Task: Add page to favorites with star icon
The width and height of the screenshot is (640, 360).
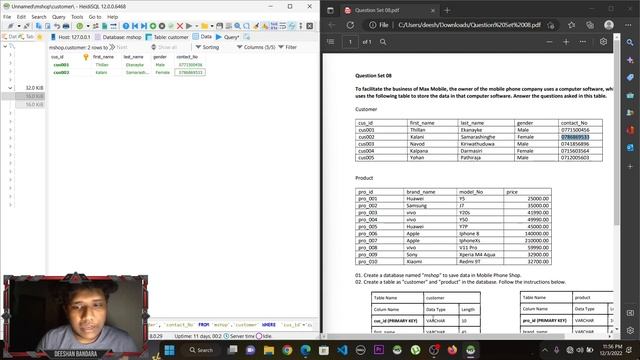Action: [571, 25]
